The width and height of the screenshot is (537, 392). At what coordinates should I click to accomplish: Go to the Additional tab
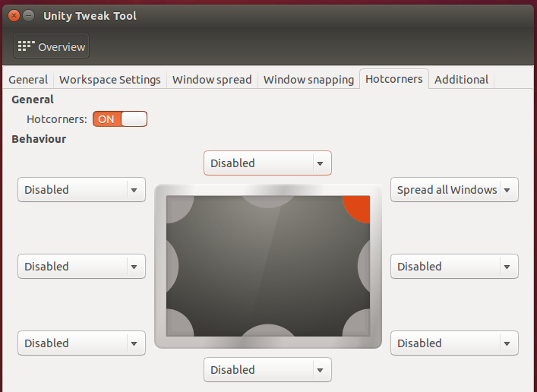click(x=461, y=80)
